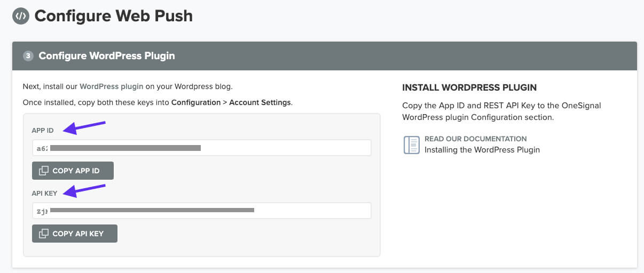644x273 pixels.
Task: Click the APP ID field label
Action: tap(43, 130)
